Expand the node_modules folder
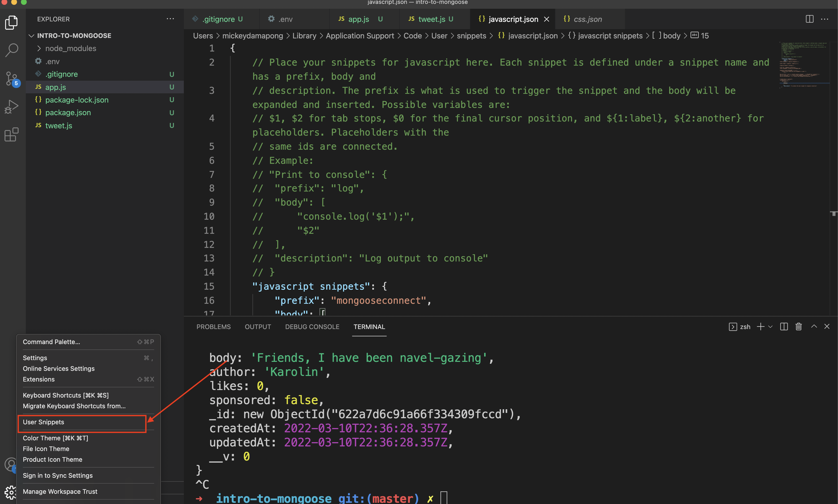The image size is (838, 504). (70, 48)
